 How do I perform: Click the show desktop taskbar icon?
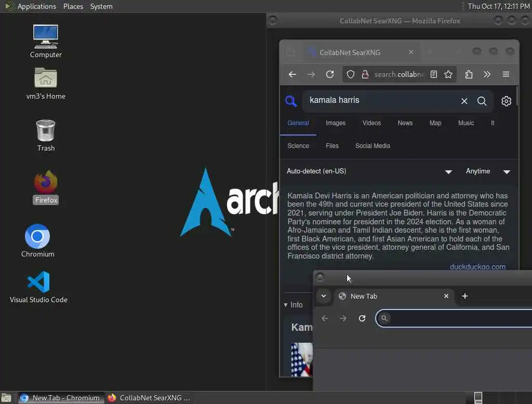[6, 398]
